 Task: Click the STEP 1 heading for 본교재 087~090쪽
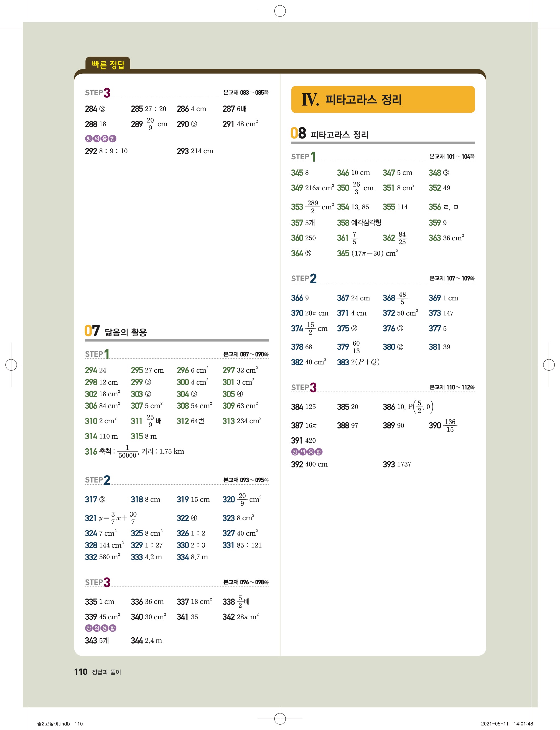pos(97,354)
